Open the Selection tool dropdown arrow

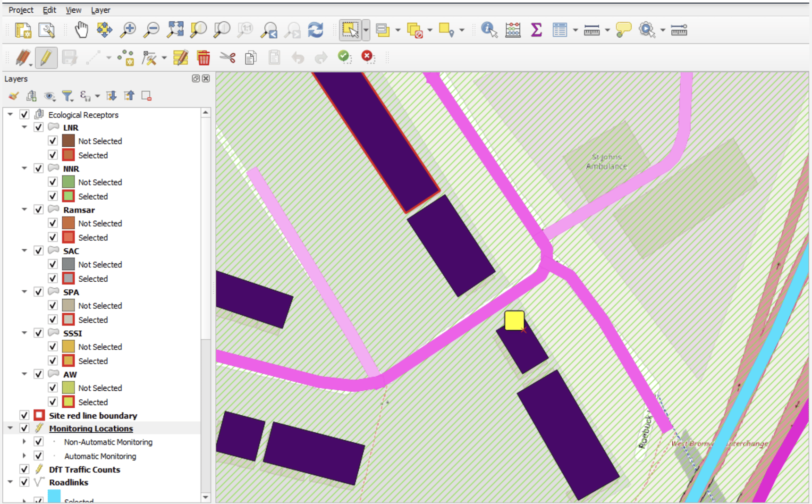pos(365,30)
